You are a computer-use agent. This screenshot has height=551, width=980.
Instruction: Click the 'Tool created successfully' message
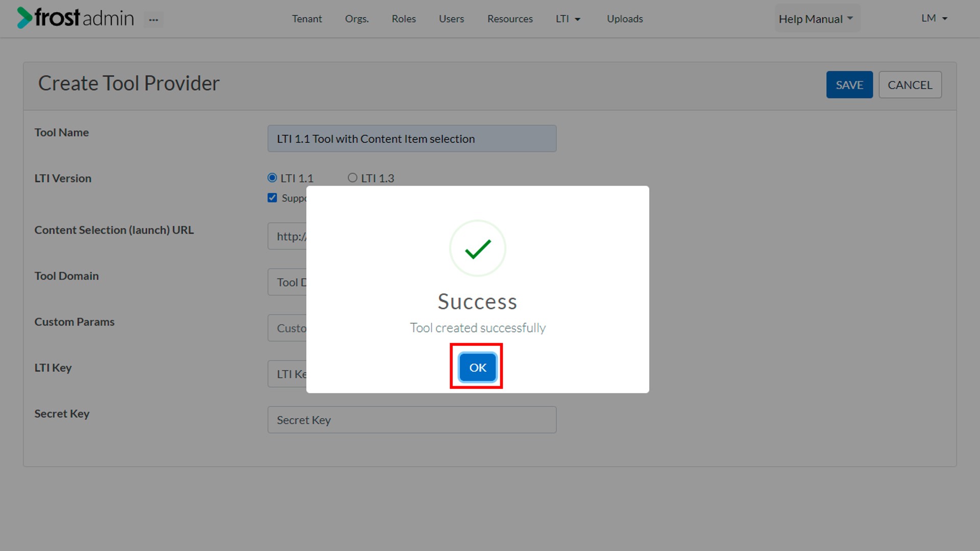click(x=478, y=328)
